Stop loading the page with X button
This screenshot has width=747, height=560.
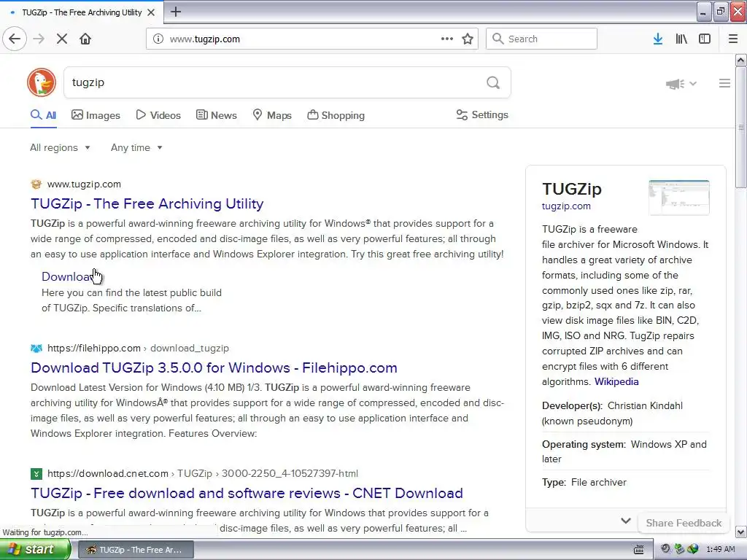click(62, 39)
